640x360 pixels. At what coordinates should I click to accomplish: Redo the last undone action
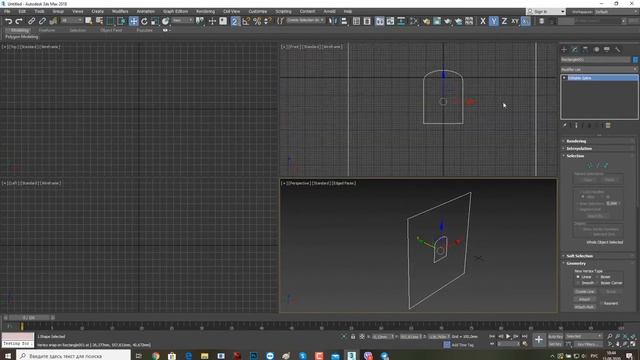[19, 21]
